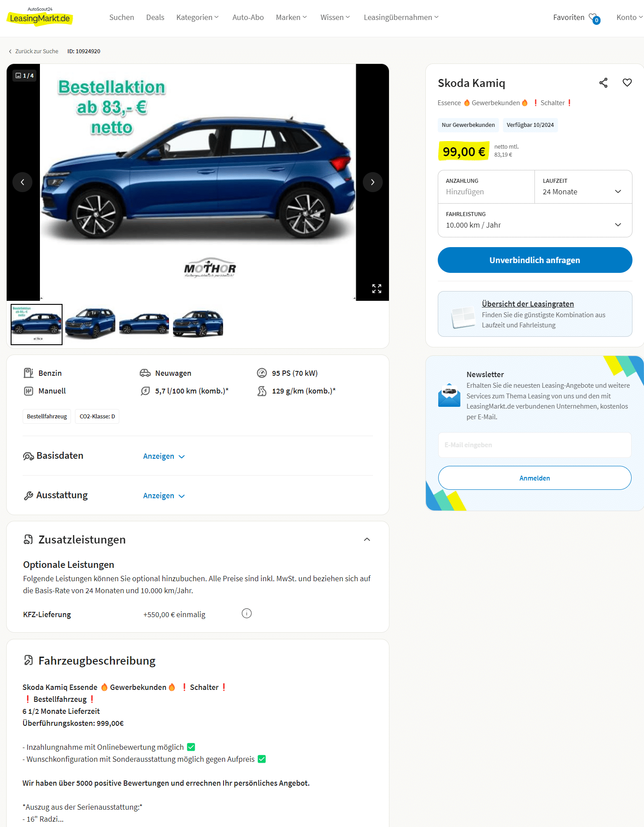The height and width of the screenshot is (827, 644).
Task: Open the Kategorien menu
Action: pyautogui.click(x=197, y=17)
